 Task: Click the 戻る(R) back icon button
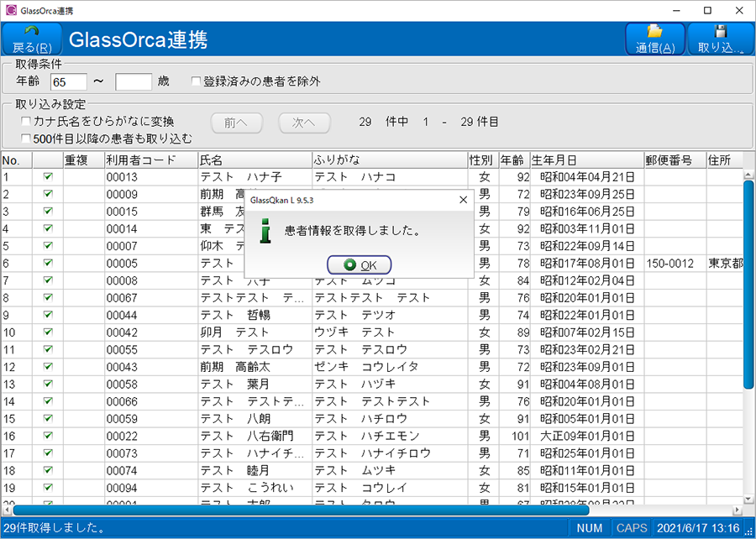coord(33,39)
